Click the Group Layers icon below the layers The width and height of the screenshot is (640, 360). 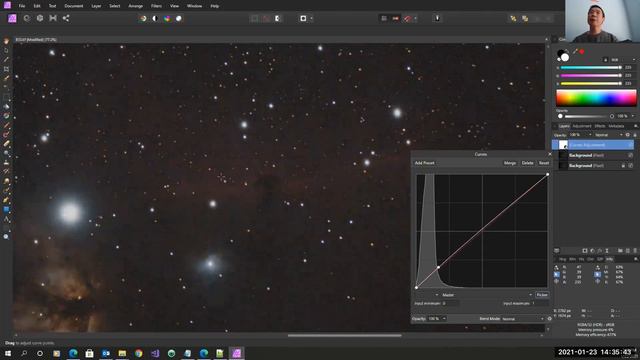pyautogui.click(x=620, y=251)
